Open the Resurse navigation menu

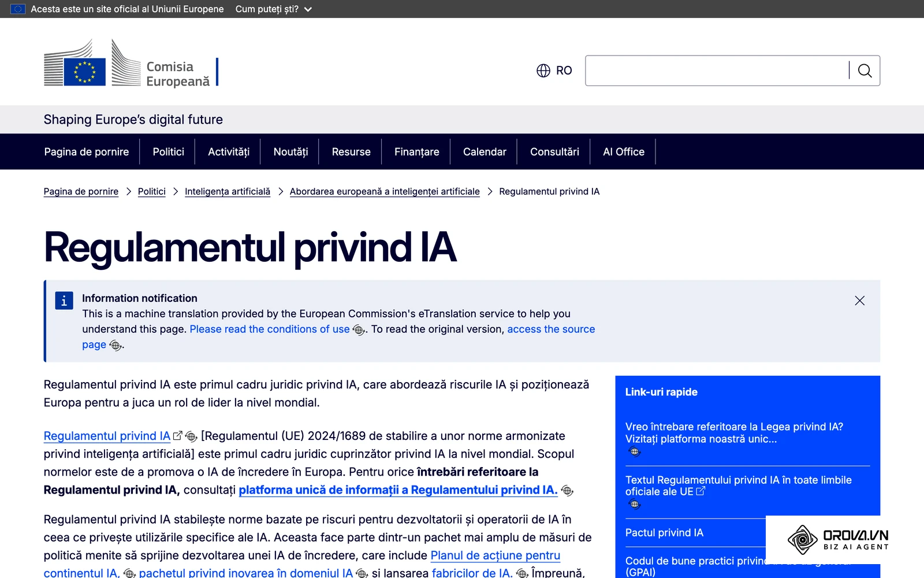pos(351,151)
